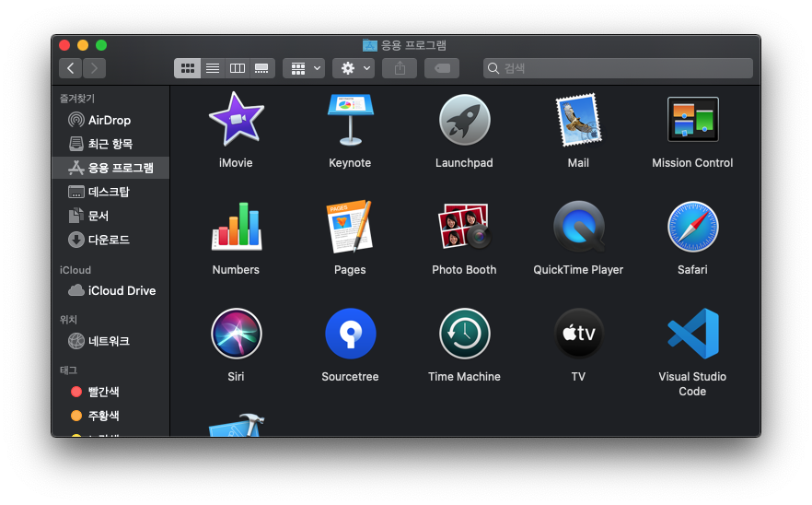
Task: Open 문서 in the sidebar
Action: coord(110,216)
